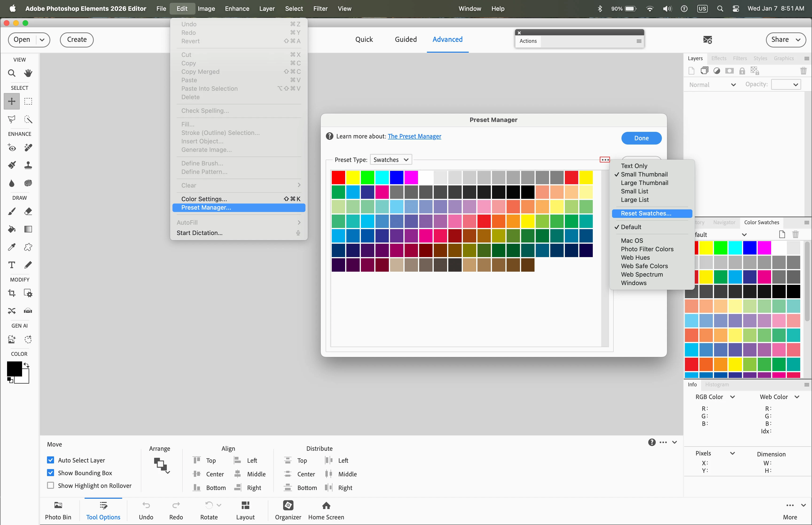Open the Preset Manager more options button

(x=605, y=160)
